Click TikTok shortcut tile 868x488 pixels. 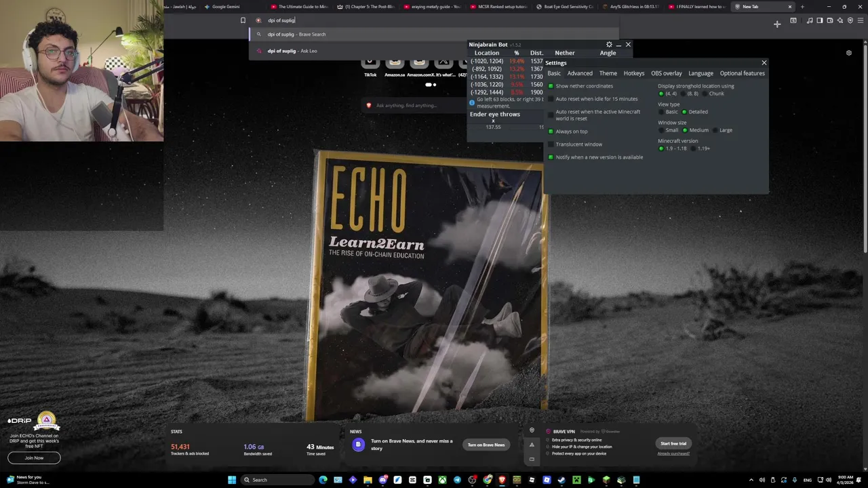370,67
